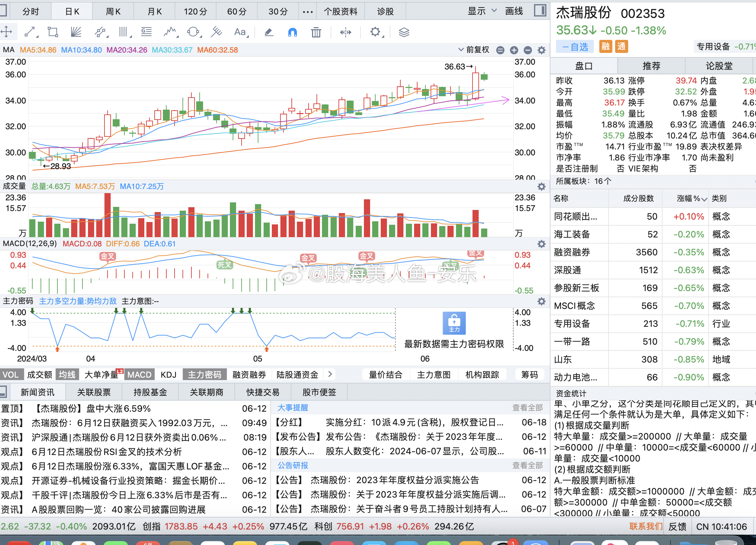Screen dimensions: 756x545
Task: Select the measure range tool
Action: point(346,32)
